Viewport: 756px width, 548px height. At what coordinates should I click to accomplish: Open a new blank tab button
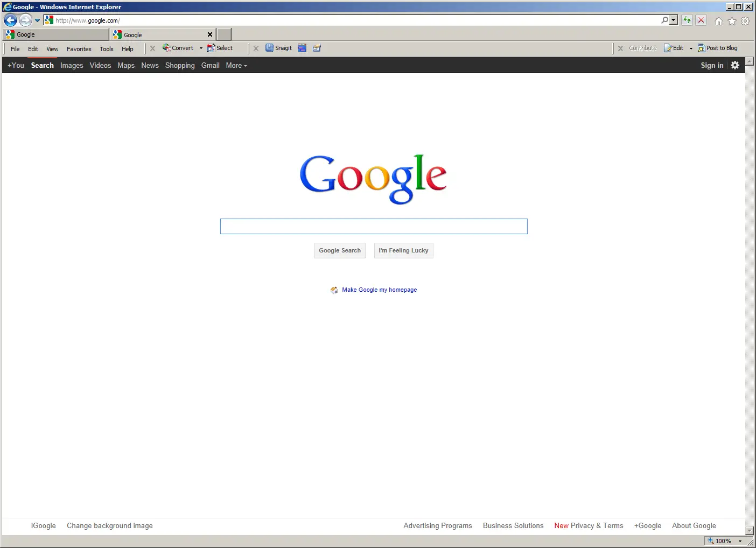(x=224, y=34)
